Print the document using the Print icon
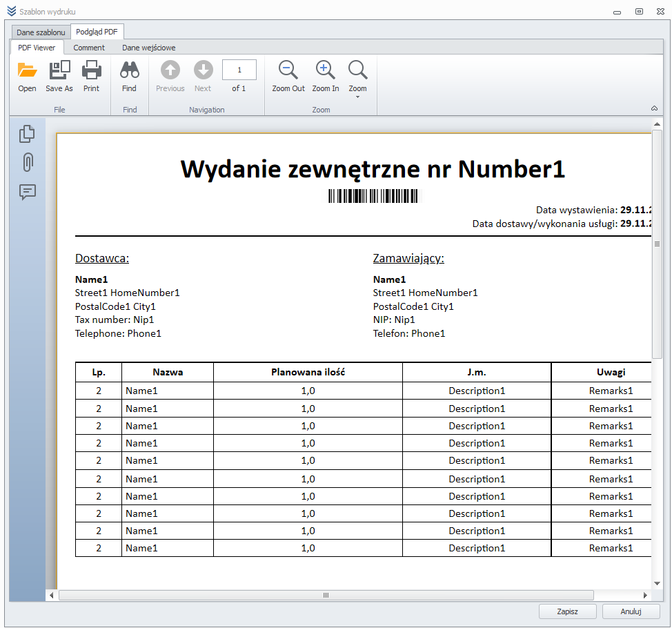Image resolution: width=672 pixels, height=628 pixels. coord(91,77)
